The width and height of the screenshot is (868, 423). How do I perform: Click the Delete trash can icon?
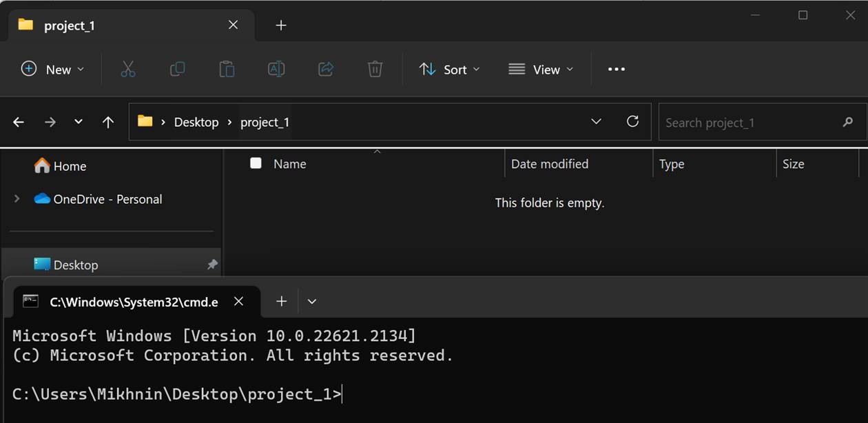point(375,69)
